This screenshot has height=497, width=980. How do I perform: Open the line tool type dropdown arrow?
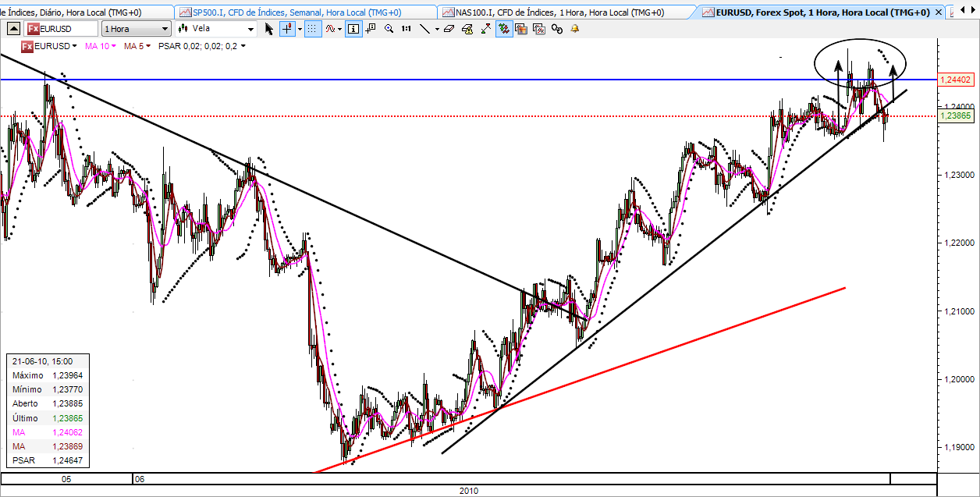click(437, 29)
